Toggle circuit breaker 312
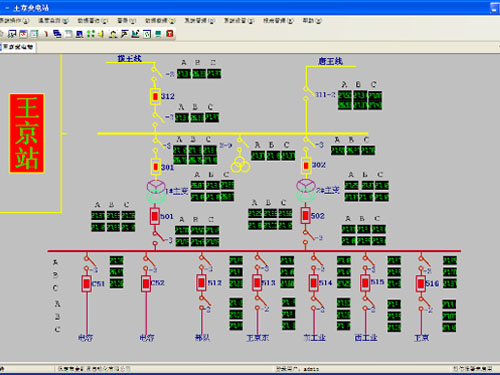Screen dimensions: 500x375 155,97
